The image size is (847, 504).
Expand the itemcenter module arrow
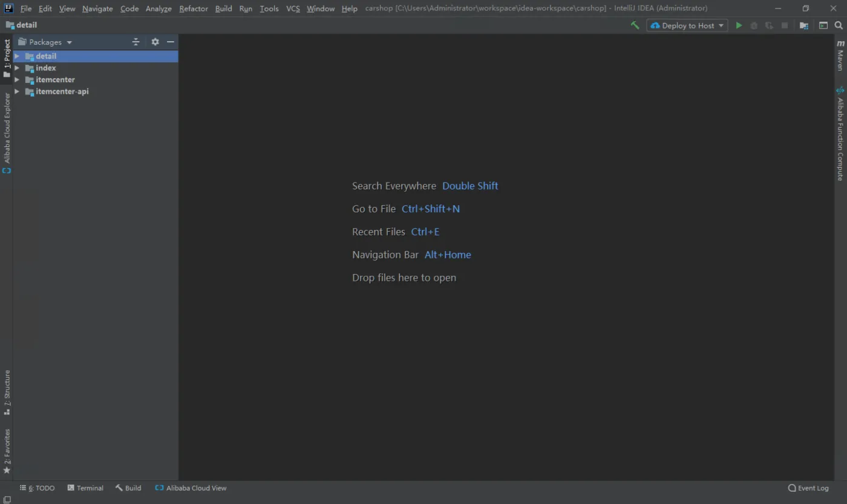17,80
